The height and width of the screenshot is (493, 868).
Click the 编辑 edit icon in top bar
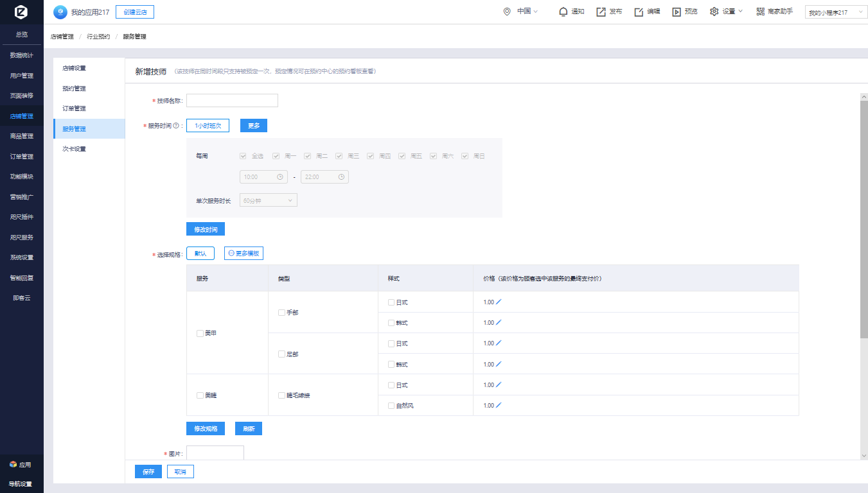pos(639,12)
